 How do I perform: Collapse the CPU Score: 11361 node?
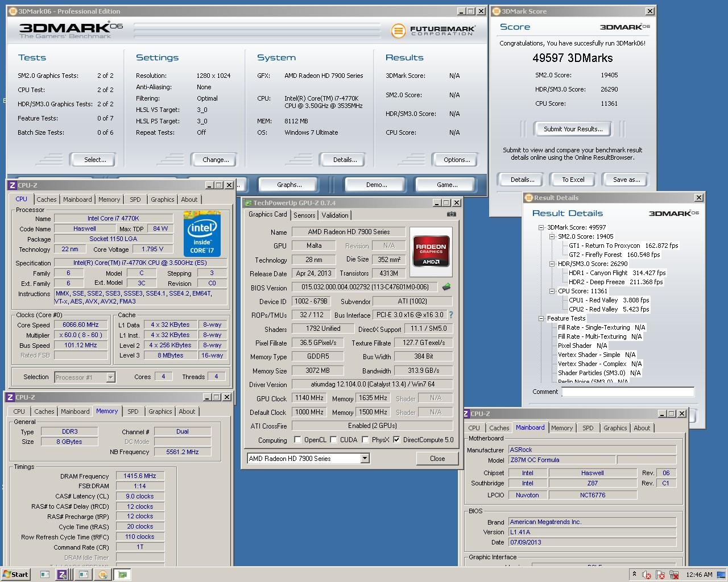point(552,291)
